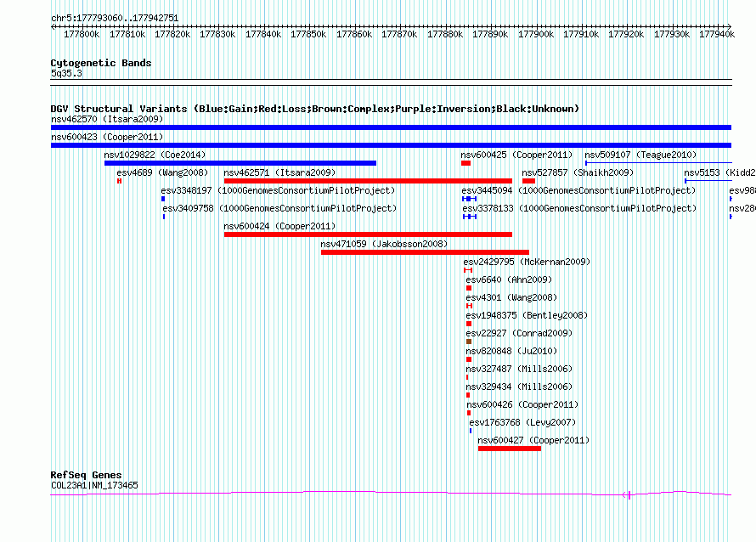Click the blue marker under esv3348197
The image size is (756, 542).
point(163,199)
